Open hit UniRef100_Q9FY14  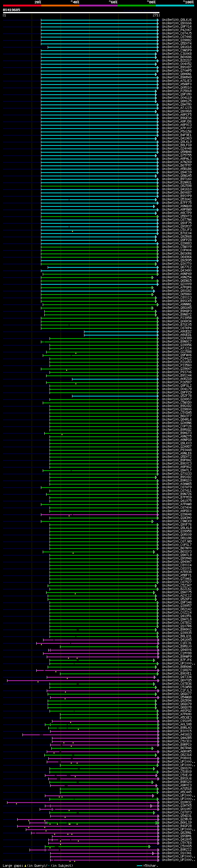177,26
